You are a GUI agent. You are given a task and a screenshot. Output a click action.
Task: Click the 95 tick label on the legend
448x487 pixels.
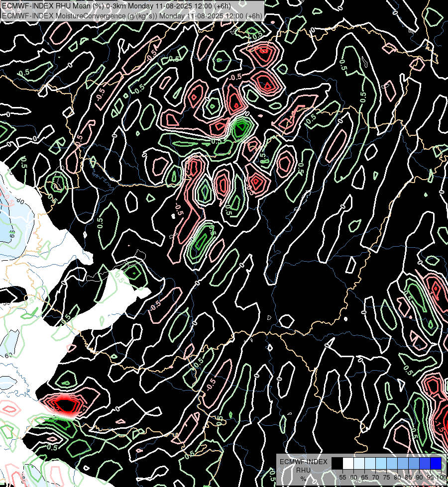coord(430,478)
